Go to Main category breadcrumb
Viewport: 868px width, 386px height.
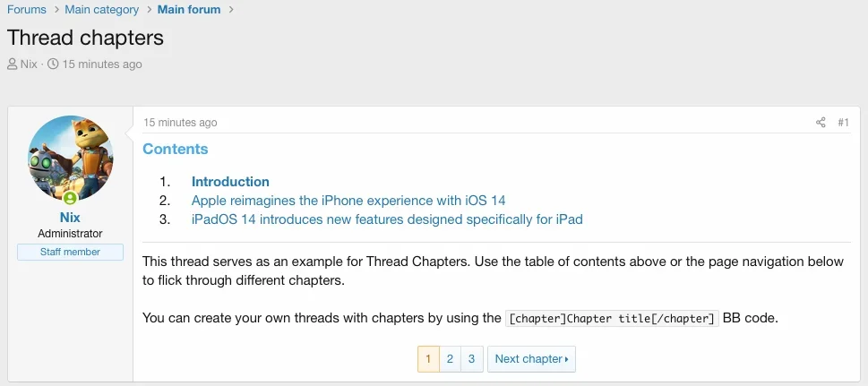coord(101,10)
